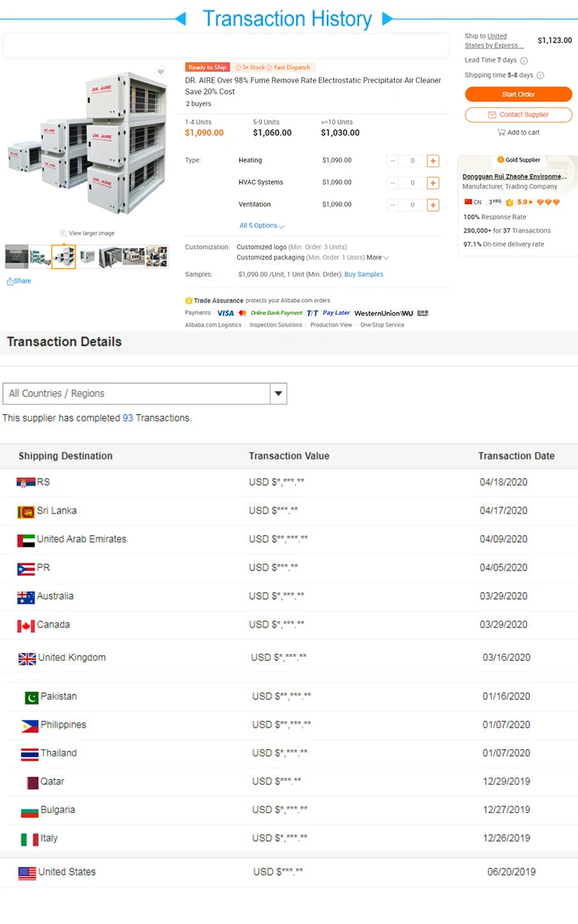This screenshot has width=578, height=924.
Task: Open the Buy Samples link
Action: pos(364,274)
